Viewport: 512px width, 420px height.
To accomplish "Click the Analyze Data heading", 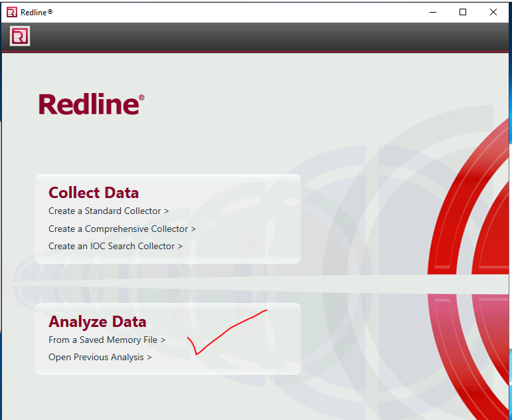I will (98, 322).
